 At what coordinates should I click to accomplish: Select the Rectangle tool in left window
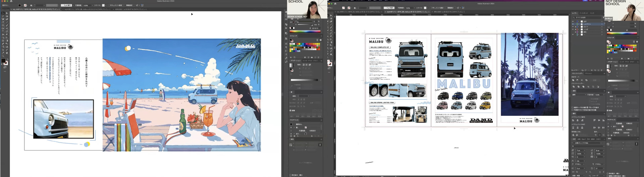click(3, 25)
